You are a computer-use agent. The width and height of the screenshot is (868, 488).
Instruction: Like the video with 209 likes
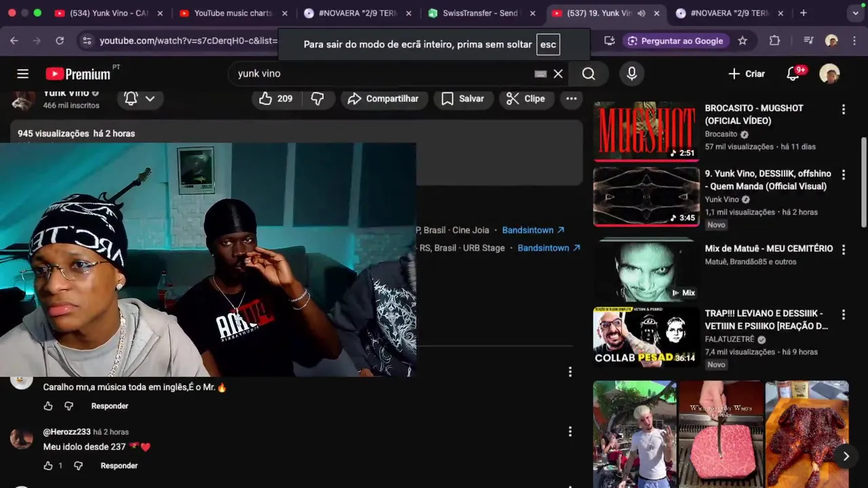coord(275,99)
